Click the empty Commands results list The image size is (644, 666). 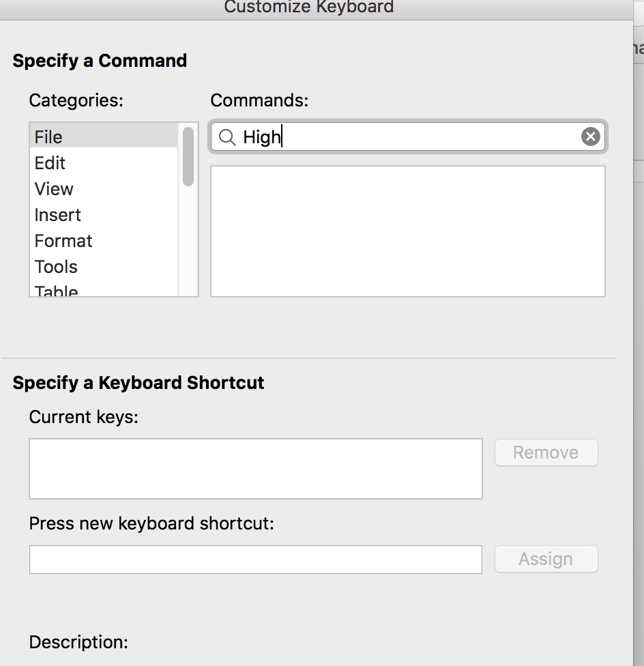tap(407, 231)
